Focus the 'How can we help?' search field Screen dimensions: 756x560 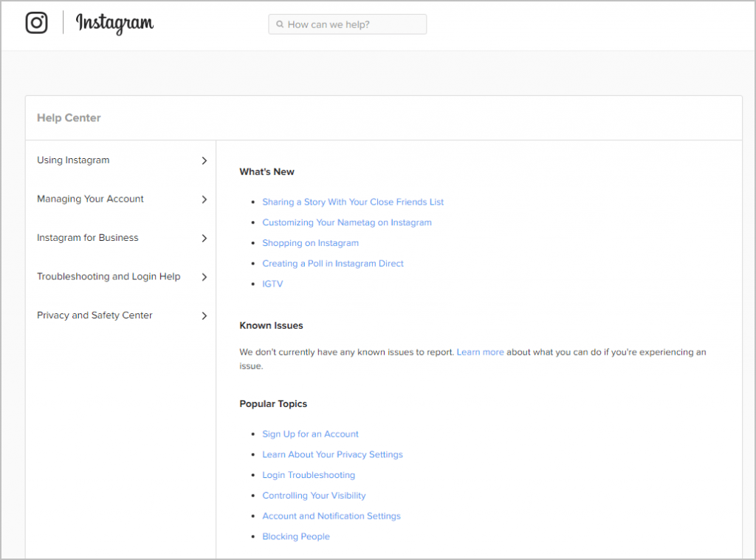pyautogui.click(x=347, y=24)
